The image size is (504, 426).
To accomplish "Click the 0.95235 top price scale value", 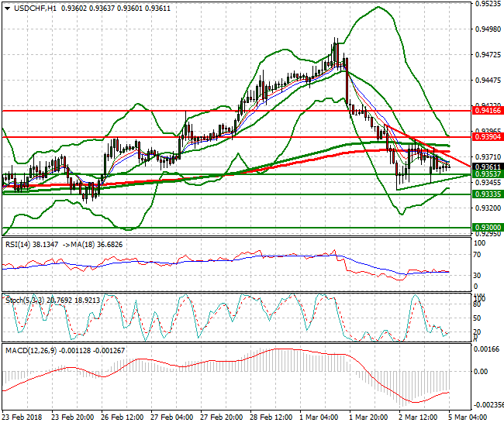I will pyautogui.click(x=488, y=4).
